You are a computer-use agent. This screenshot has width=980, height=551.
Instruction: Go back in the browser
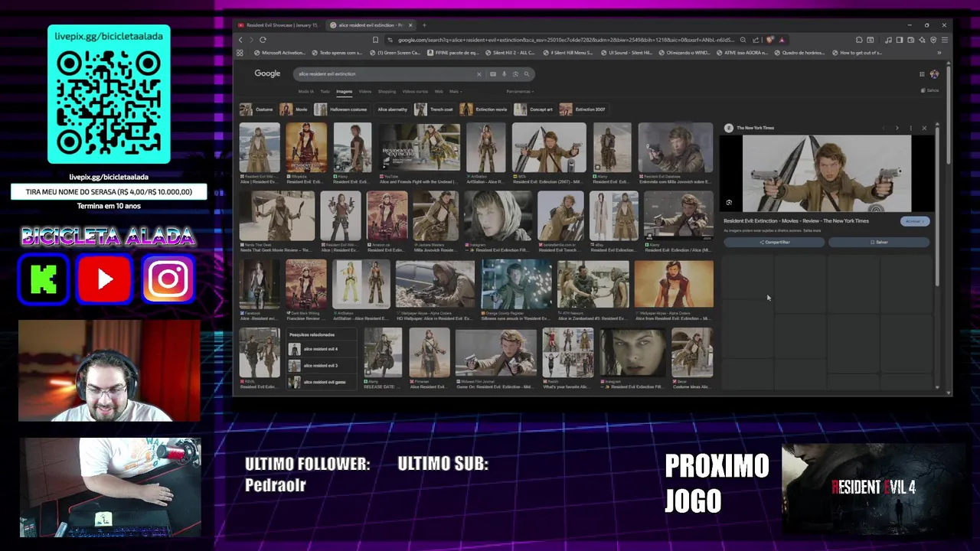pos(240,40)
